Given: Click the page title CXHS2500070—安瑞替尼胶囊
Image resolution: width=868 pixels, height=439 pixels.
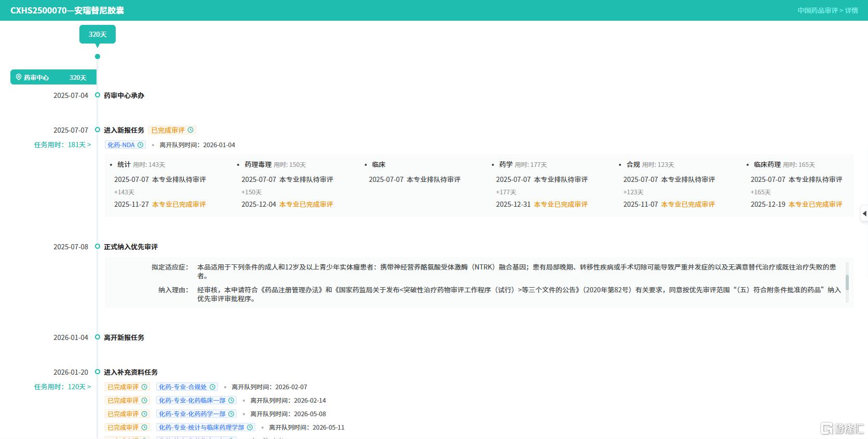Looking at the screenshot, I should point(67,10).
